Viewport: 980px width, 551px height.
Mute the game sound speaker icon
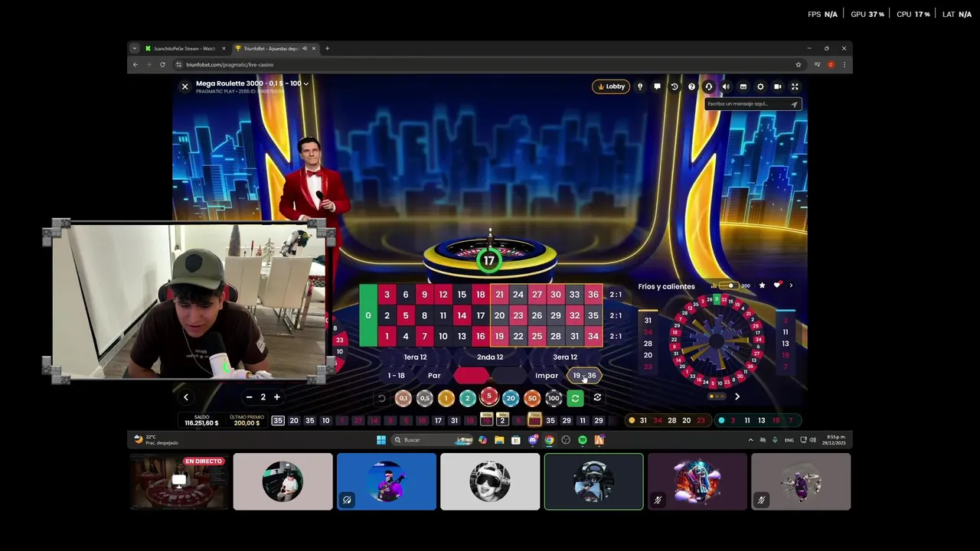726,86
